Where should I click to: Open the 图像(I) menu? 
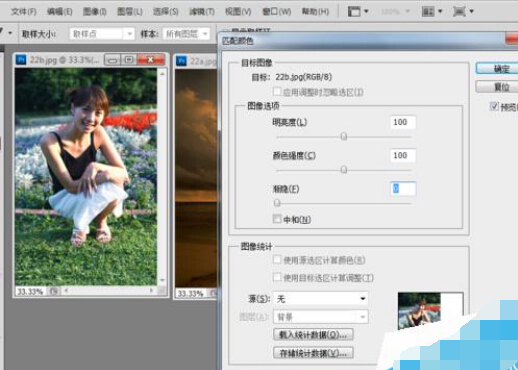(94, 12)
